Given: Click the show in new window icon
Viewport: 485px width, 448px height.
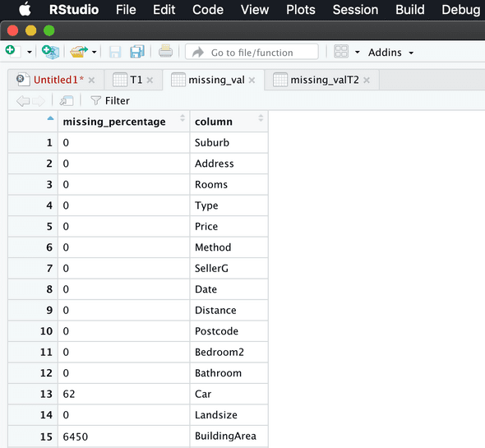Looking at the screenshot, I should point(67,100).
